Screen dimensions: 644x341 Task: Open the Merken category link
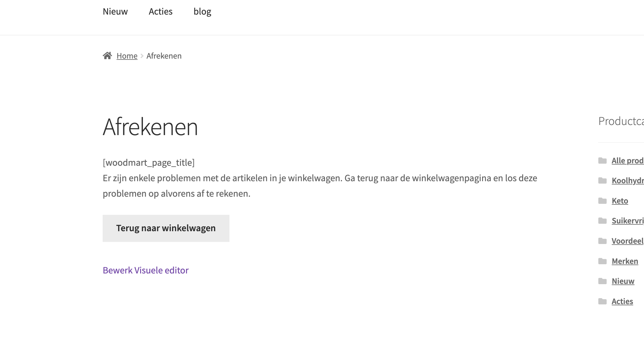point(625,261)
